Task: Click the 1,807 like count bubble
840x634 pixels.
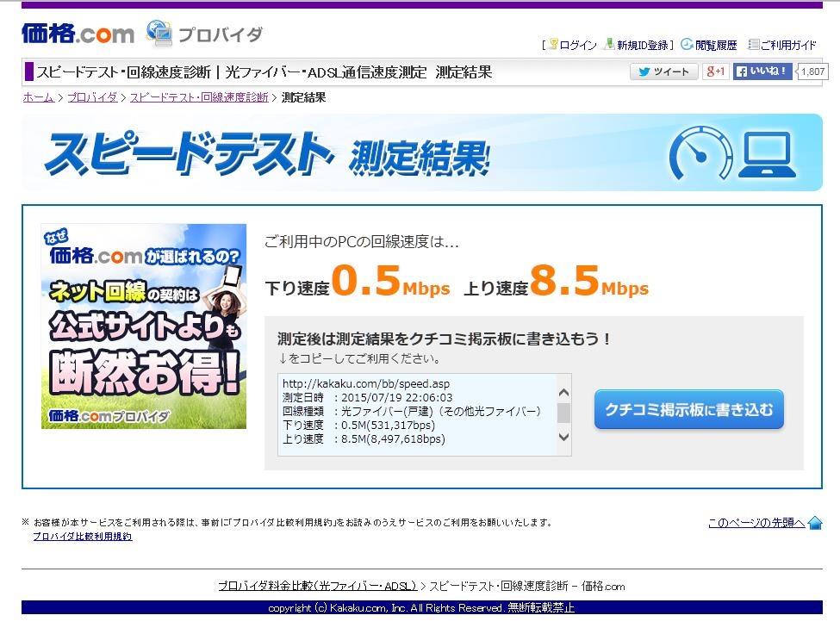Action: pyautogui.click(x=812, y=71)
